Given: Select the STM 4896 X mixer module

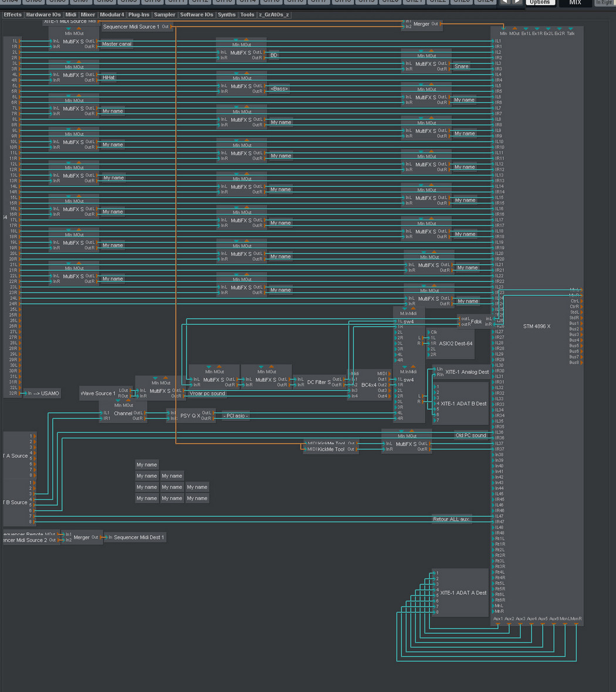Looking at the screenshot, I should click(537, 326).
